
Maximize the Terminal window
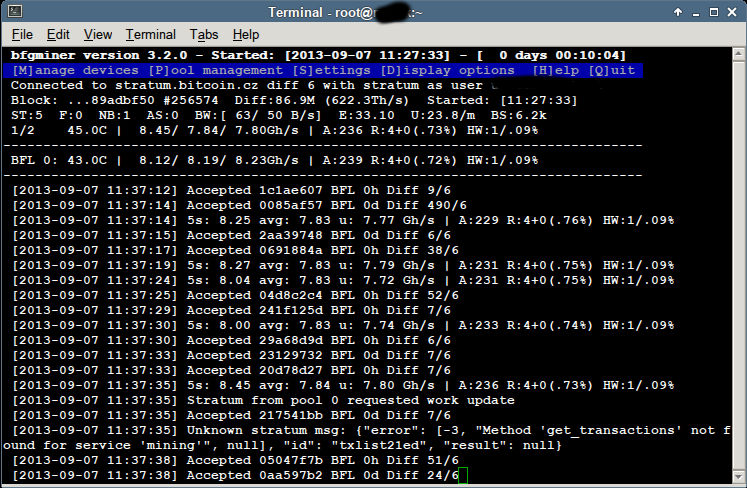tap(714, 12)
